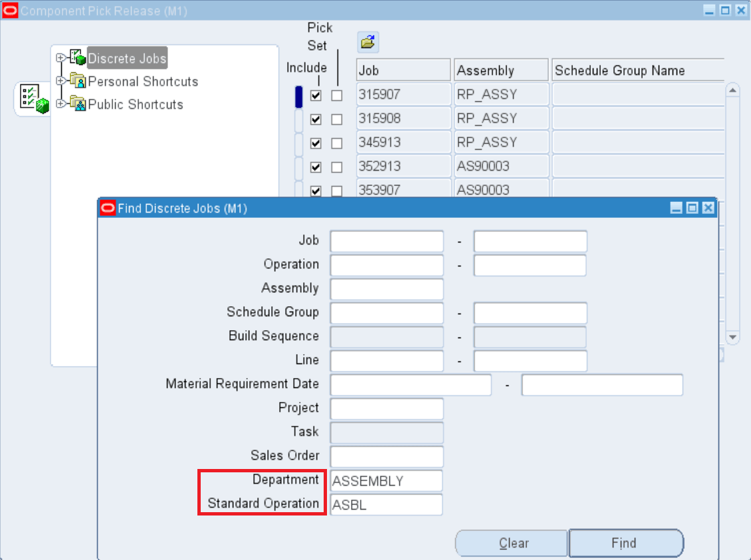
Task: Click the Line to range field
Action: [530, 361]
